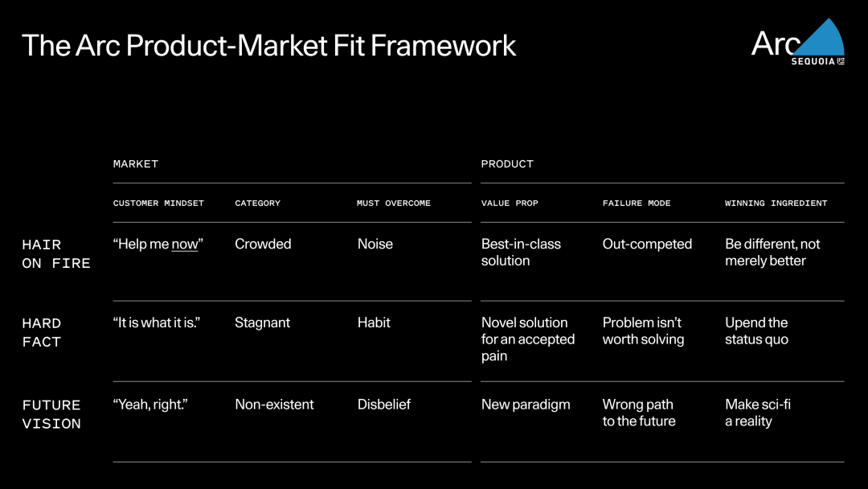
Task: Select the slide title text
Action: point(268,45)
